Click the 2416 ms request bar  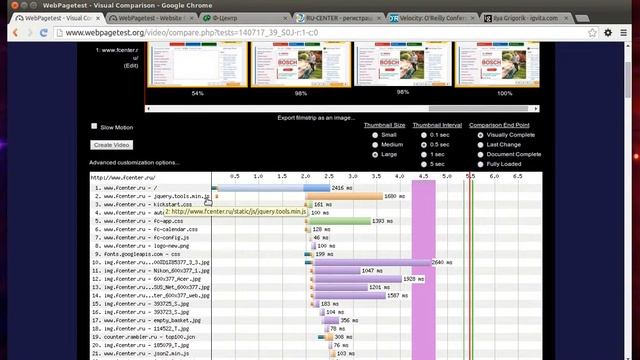click(271, 188)
